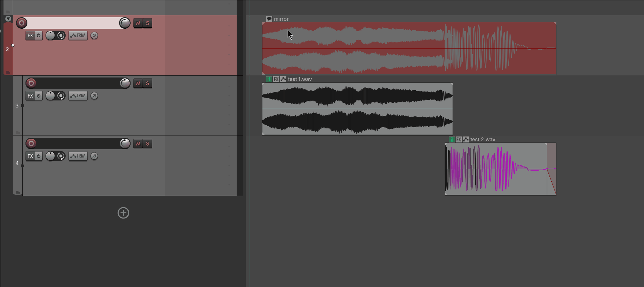Click the pan knob on track 4
644x287 pixels.
tap(50, 156)
